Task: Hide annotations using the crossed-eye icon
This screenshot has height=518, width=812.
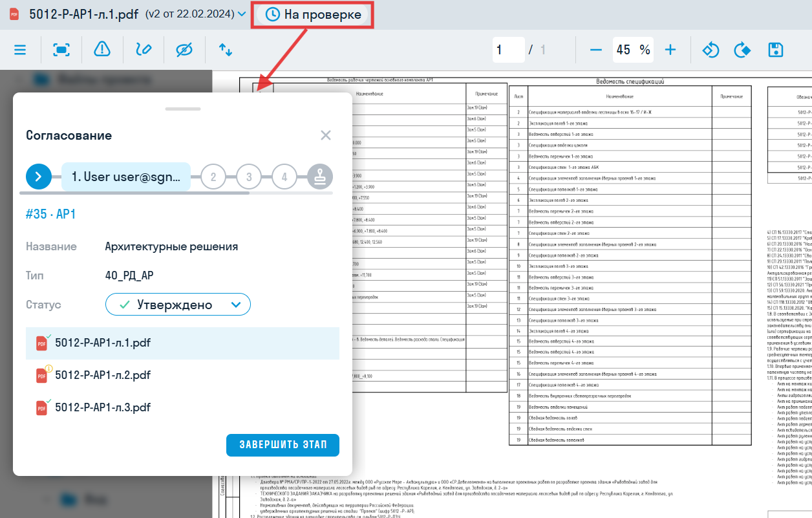Action: 185,49
